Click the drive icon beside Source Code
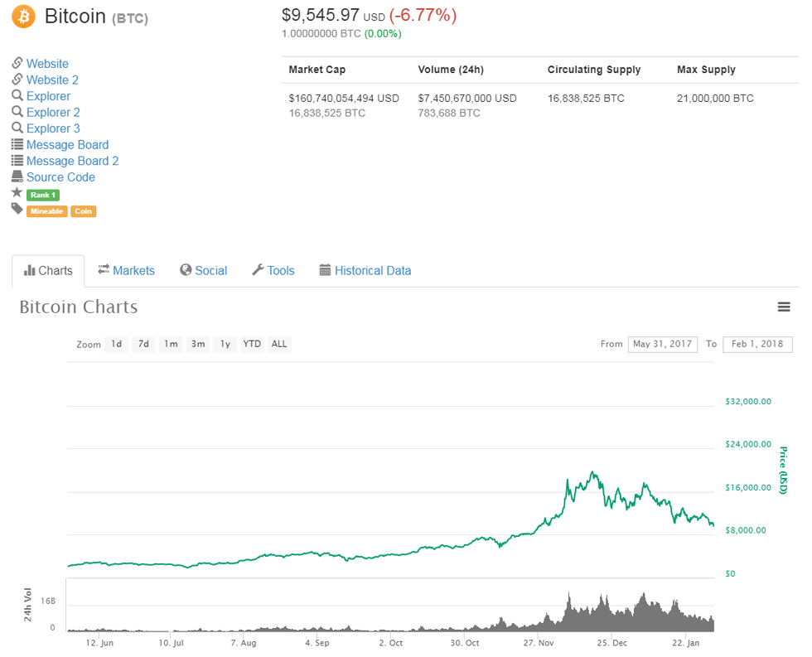The image size is (812, 657). pos(17,176)
